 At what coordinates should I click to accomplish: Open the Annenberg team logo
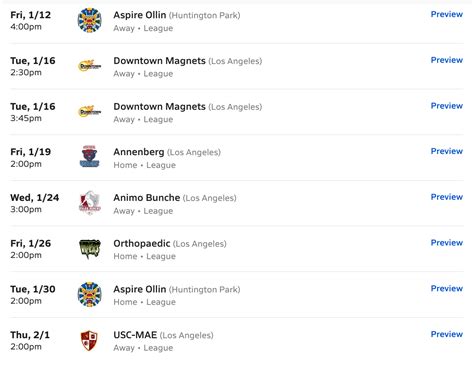89,157
